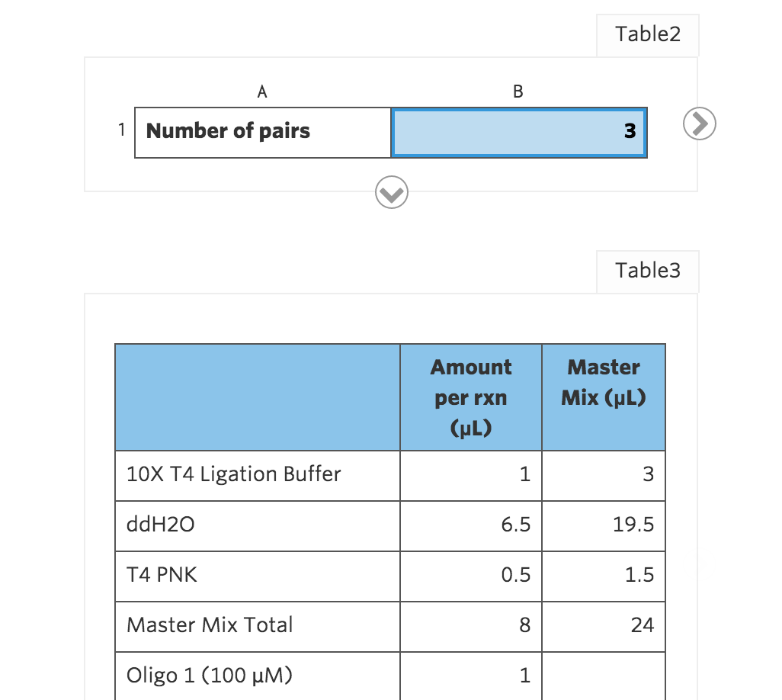
Task: Open the Table3 tab label
Action: coord(647,271)
